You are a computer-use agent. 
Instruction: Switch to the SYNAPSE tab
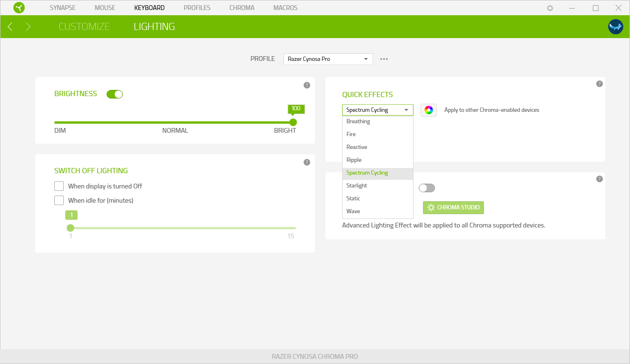point(63,8)
